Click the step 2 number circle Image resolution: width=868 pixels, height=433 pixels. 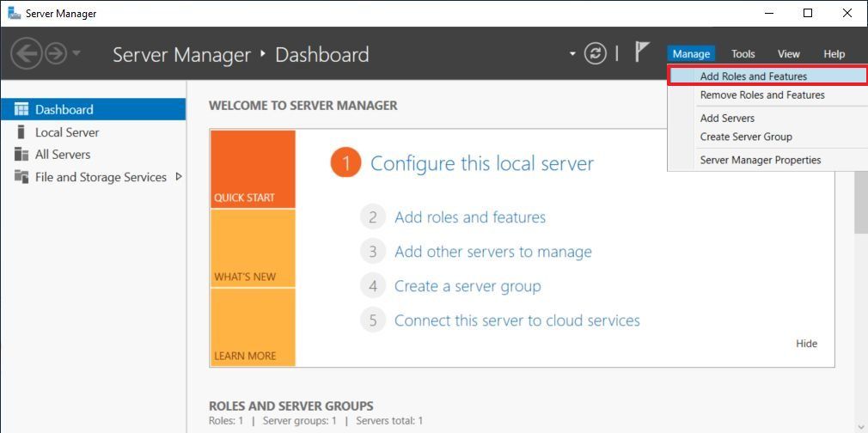tap(373, 217)
